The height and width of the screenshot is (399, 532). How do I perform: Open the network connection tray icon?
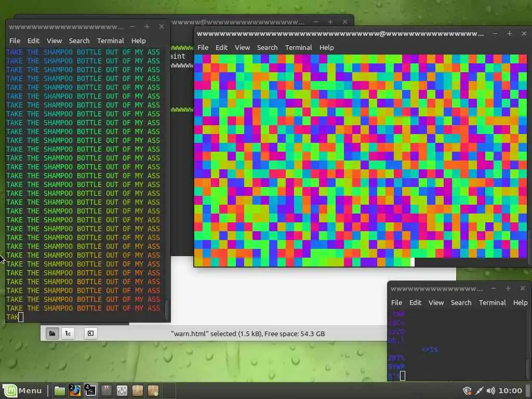pos(479,391)
